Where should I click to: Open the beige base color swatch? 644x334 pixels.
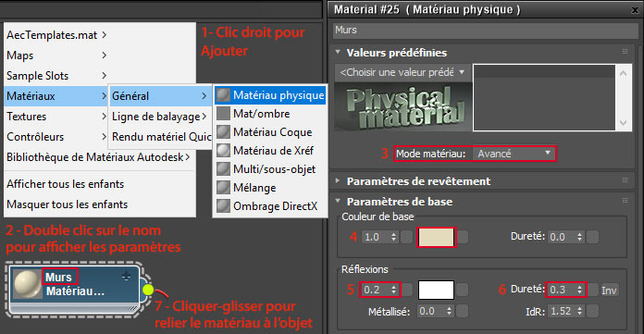pyautogui.click(x=436, y=238)
